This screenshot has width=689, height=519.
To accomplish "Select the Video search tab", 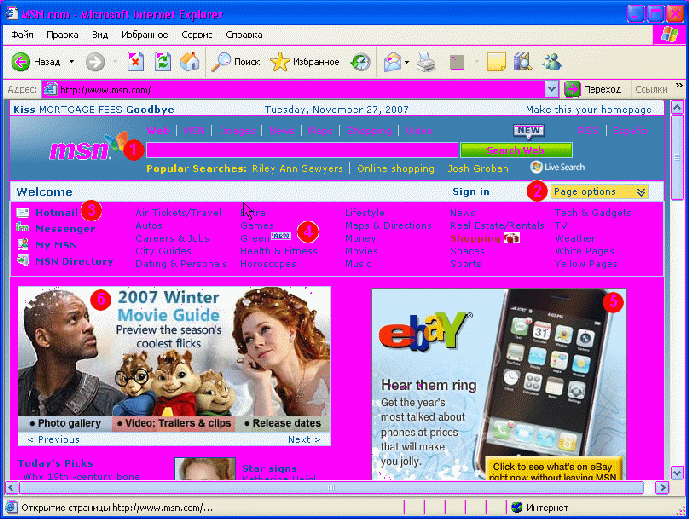I will click(419, 131).
